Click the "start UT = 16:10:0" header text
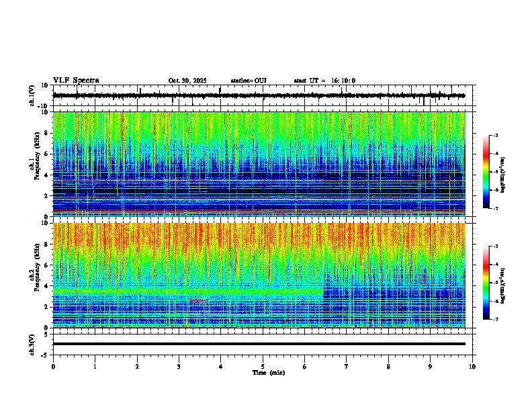Image resolution: width=532 pixels, height=411 pixels. point(324,81)
